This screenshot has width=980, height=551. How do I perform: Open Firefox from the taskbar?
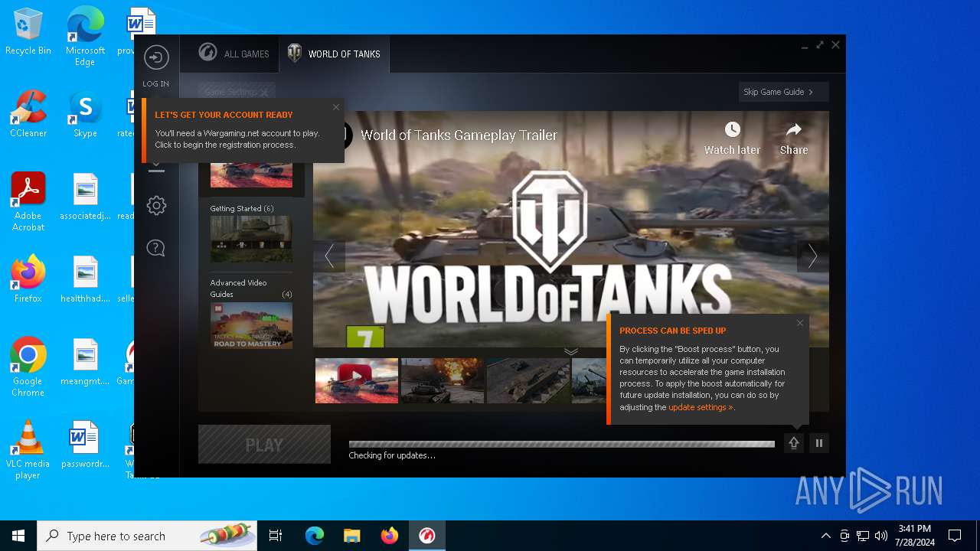point(390,536)
